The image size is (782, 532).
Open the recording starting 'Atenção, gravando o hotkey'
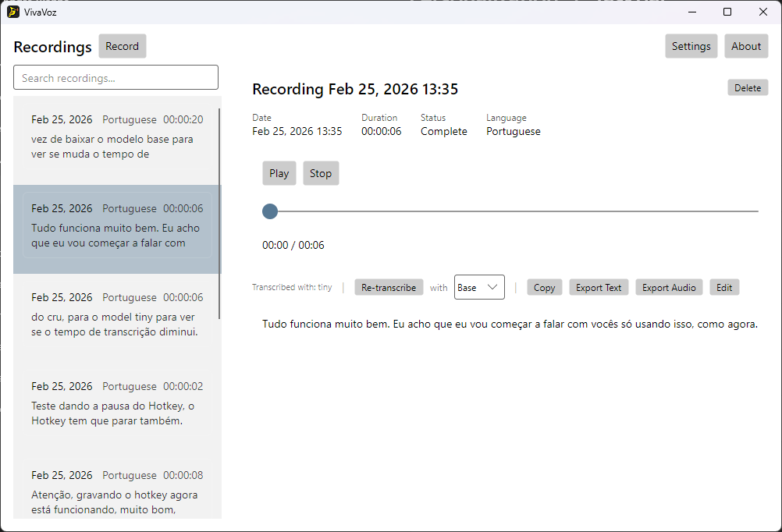pos(116,491)
